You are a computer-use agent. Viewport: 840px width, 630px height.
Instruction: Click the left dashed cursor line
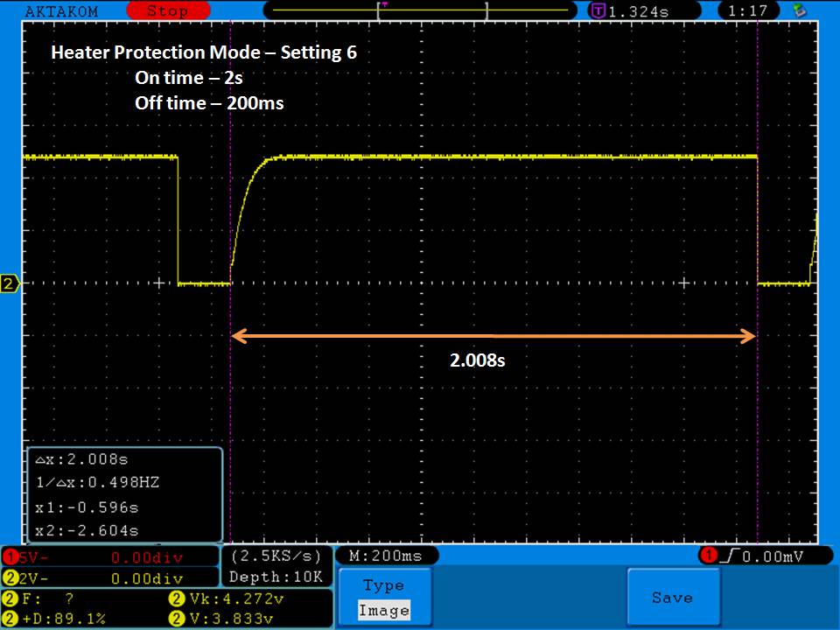pos(230,394)
